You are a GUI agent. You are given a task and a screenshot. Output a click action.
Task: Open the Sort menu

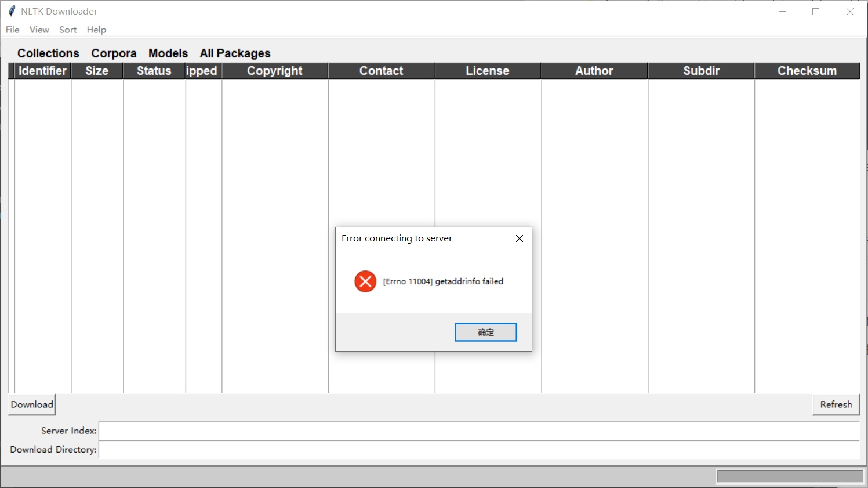(x=68, y=30)
